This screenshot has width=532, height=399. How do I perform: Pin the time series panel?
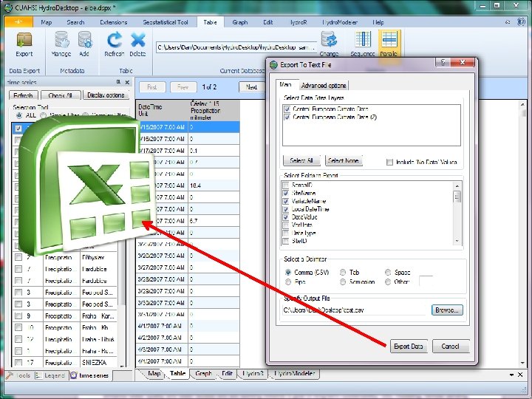point(118,82)
